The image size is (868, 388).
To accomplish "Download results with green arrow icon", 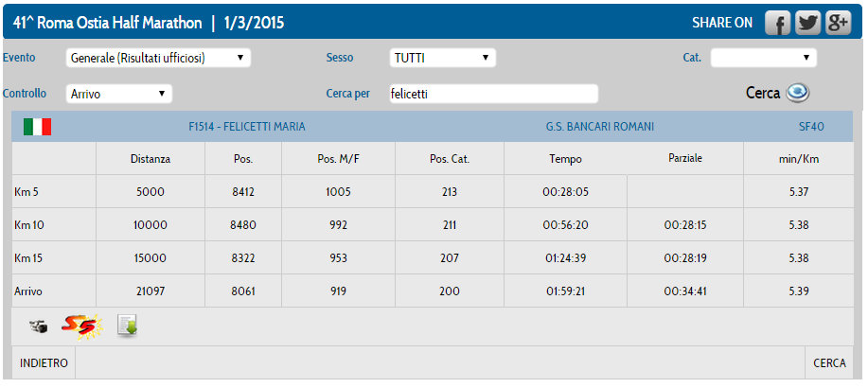I will [x=127, y=326].
